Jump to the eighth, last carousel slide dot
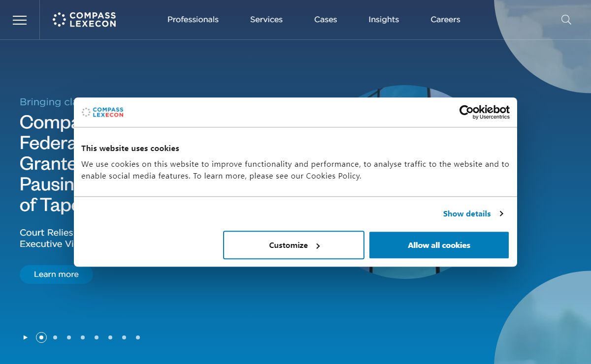This screenshot has height=364, width=591. 138,337
